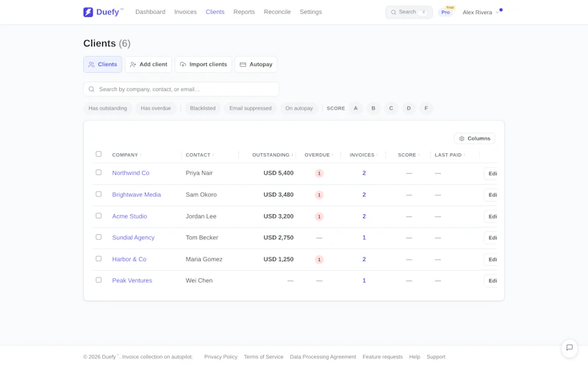This screenshot has height=368, width=588.
Task: Sort by the Outstanding column header
Action: tap(273, 155)
